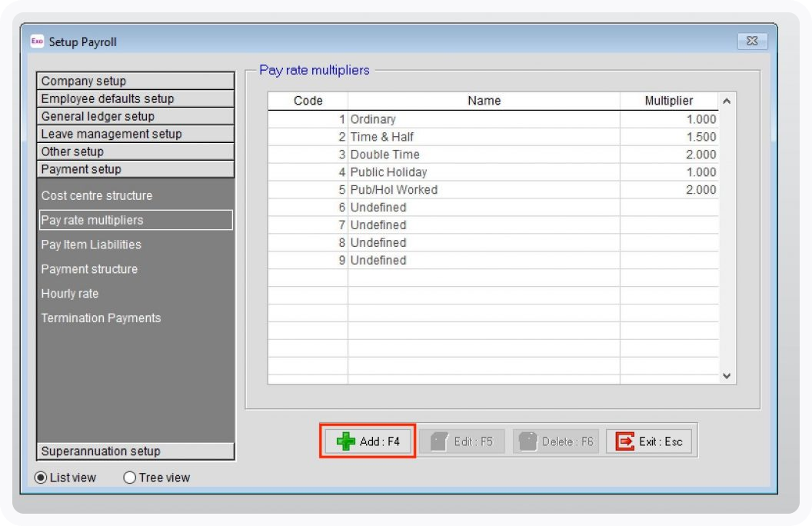The width and height of the screenshot is (812, 526).
Task: Select the List view radio button
Action: coord(41,478)
